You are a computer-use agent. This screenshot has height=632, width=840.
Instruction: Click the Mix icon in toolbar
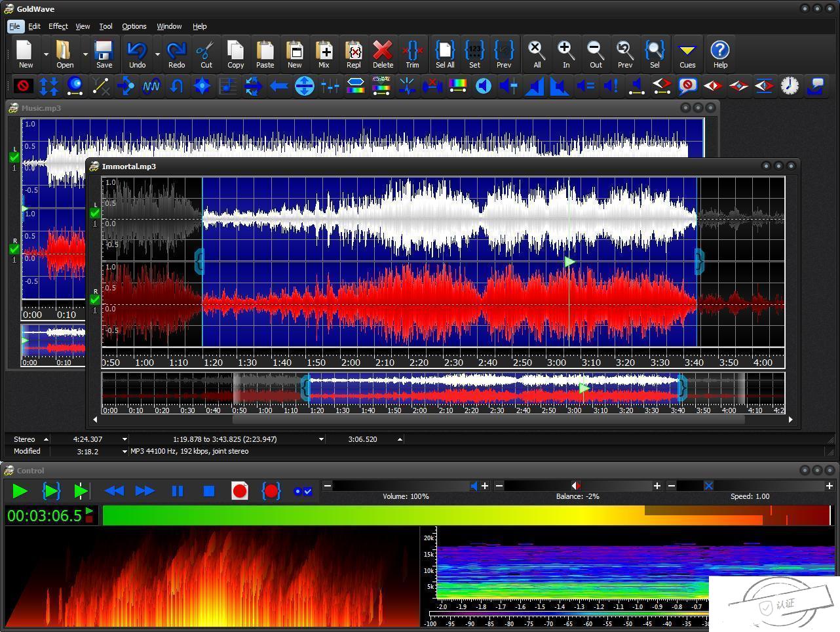pyautogui.click(x=324, y=54)
